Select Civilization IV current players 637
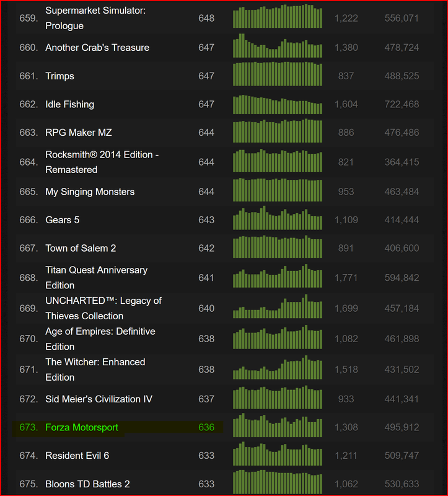The width and height of the screenshot is (448, 496). [x=206, y=399]
